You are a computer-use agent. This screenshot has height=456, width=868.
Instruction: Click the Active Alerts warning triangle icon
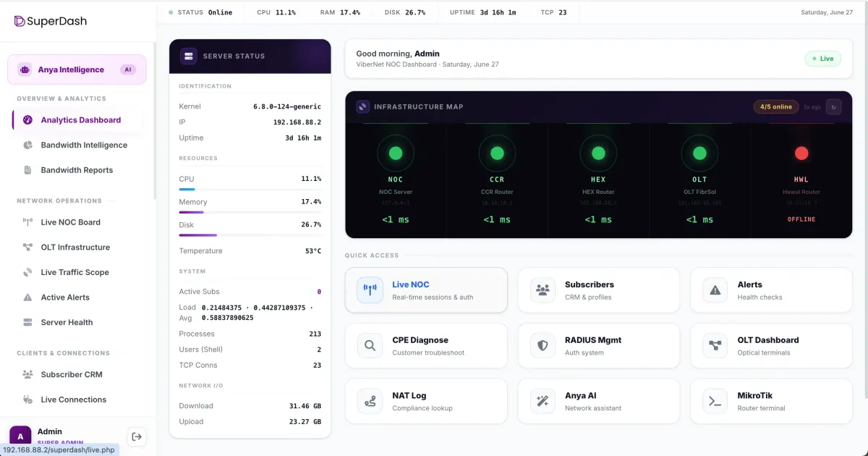(x=27, y=297)
